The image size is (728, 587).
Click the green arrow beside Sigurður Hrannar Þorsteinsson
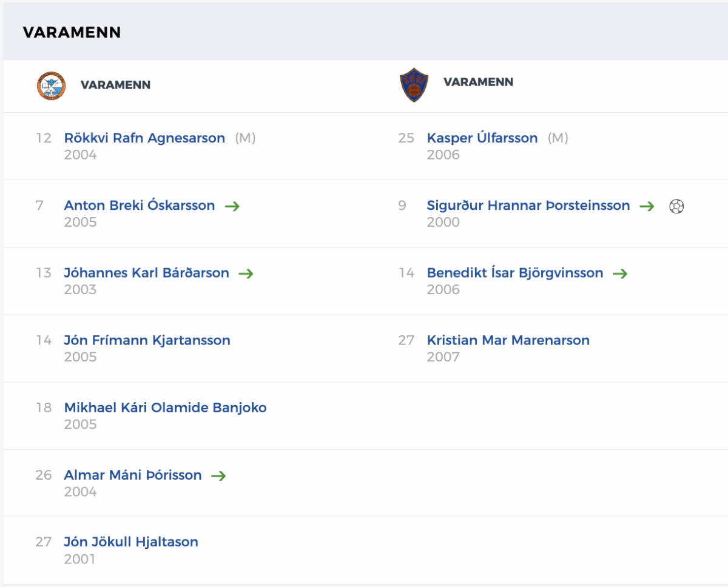tap(647, 206)
